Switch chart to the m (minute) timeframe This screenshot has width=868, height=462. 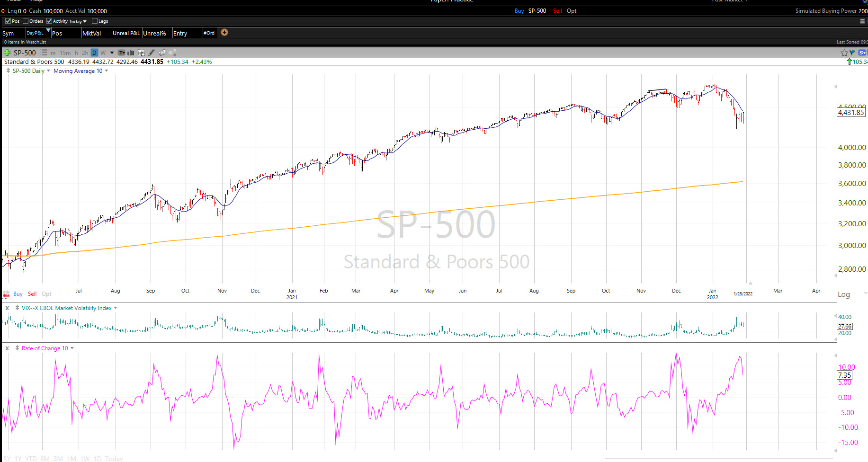tap(53, 53)
